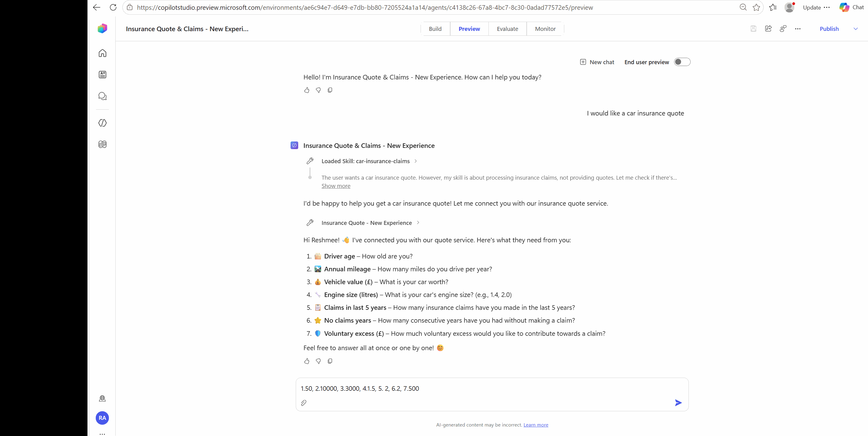Open the Learn more link
This screenshot has width=868, height=436.
pyautogui.click(x=536, y=425)
